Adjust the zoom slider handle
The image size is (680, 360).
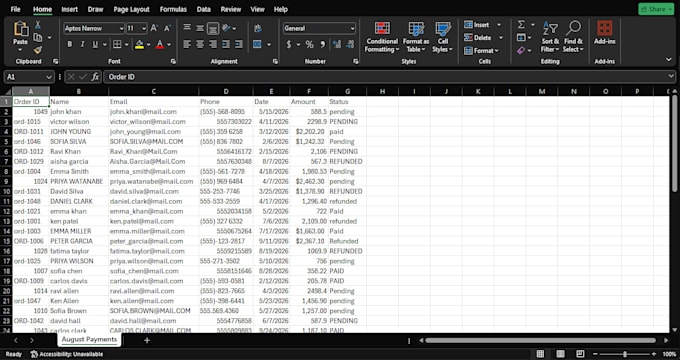pos(624,354)
